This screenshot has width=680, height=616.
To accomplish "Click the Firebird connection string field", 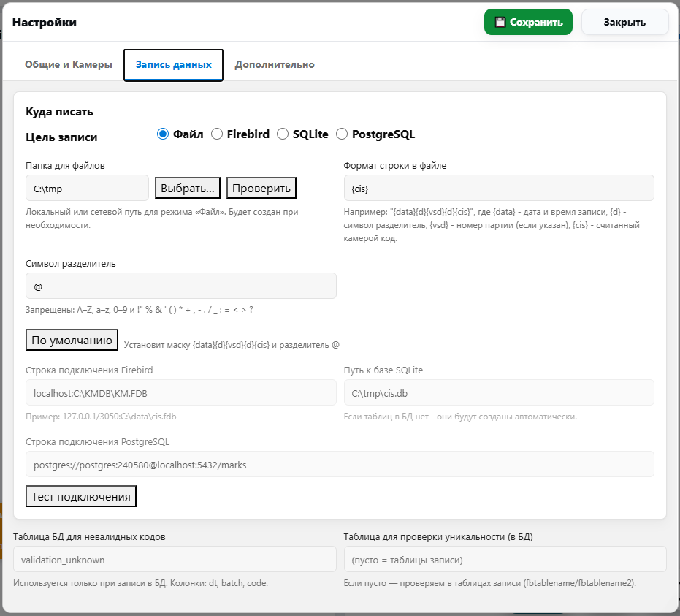I will click(x=181, y=392).
